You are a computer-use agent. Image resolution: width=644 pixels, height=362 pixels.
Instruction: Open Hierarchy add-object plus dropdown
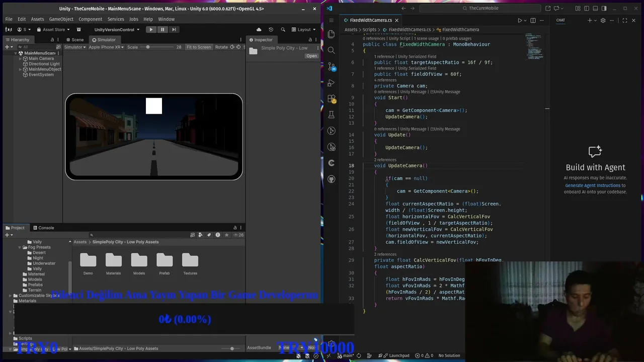(9, 47)
